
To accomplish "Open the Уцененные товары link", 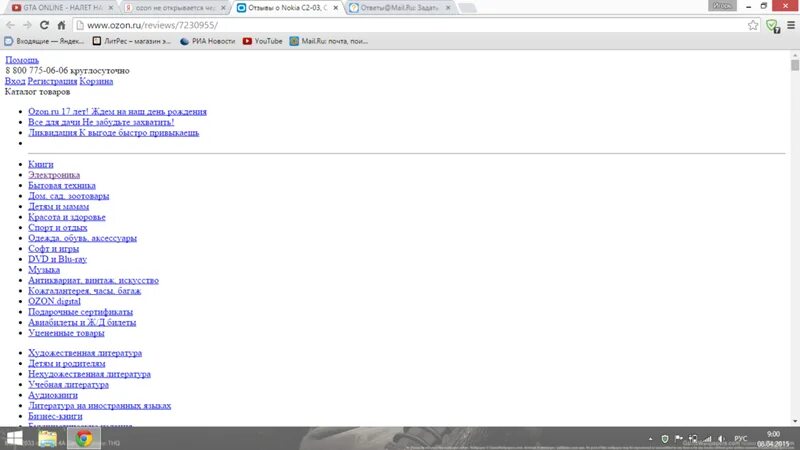I will (x=66, y=333).
